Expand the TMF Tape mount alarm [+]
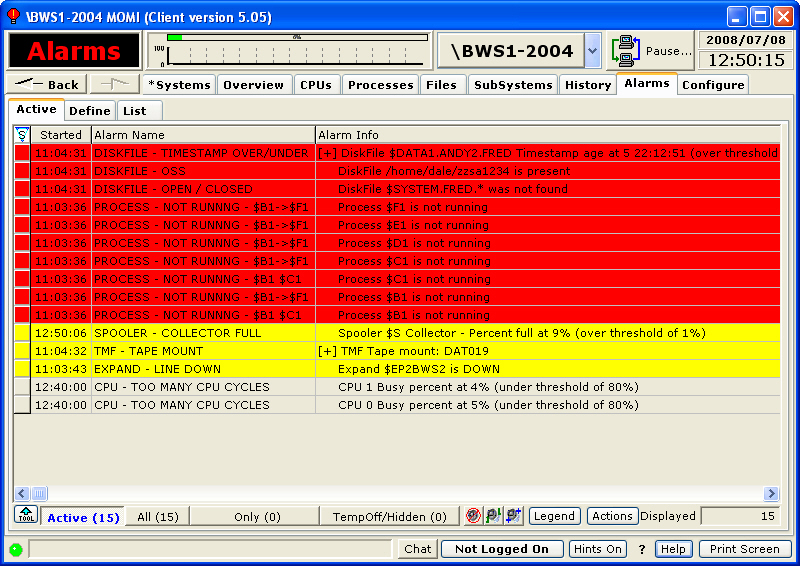800x566 pixels. pos(327,351)
